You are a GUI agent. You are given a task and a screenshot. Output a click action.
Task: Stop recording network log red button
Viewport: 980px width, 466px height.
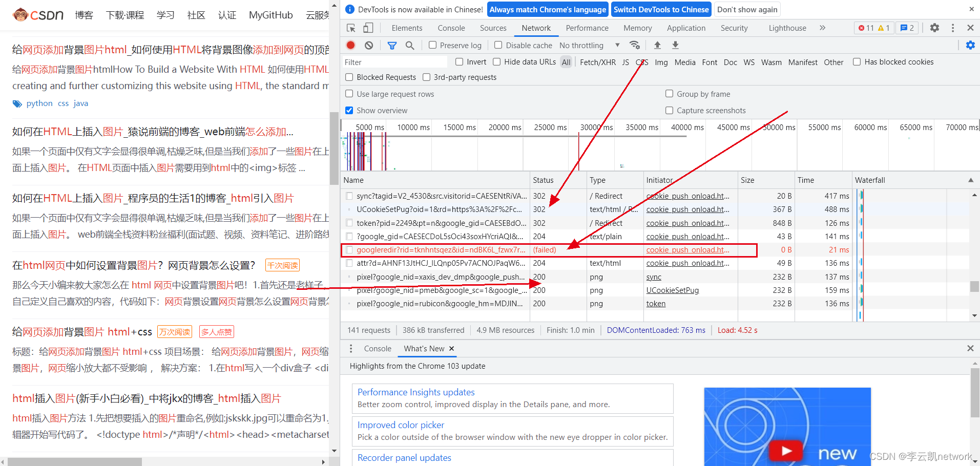pyautogui.click(x=351, y=45)
